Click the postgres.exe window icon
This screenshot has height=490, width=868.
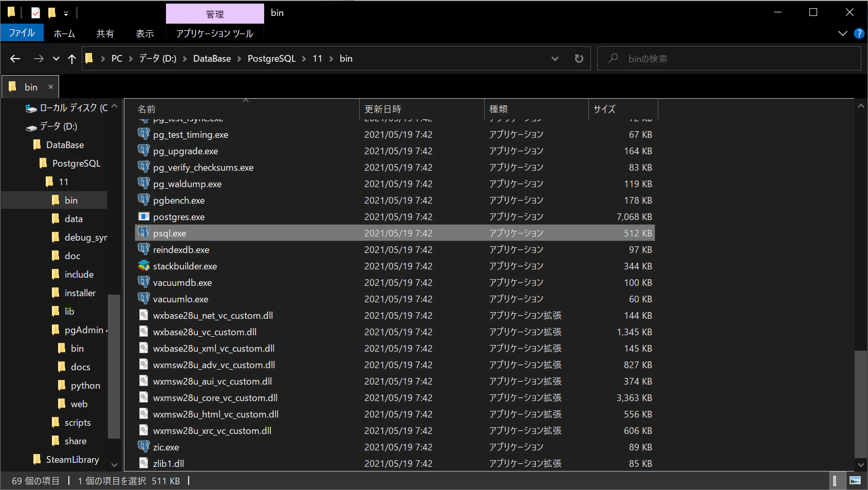(144, 216)
